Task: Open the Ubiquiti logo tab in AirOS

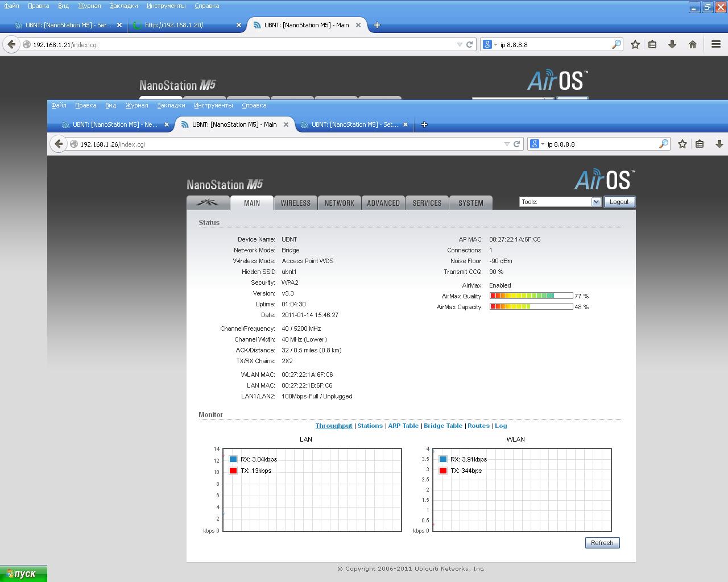Action: click(208, 203)
